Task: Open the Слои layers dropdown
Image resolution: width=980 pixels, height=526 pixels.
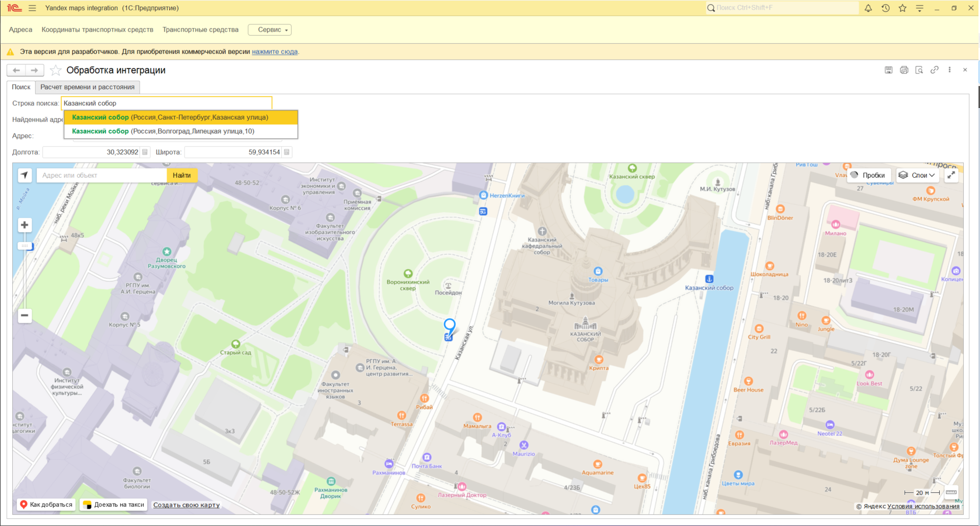Action: [x=917, y=175]
